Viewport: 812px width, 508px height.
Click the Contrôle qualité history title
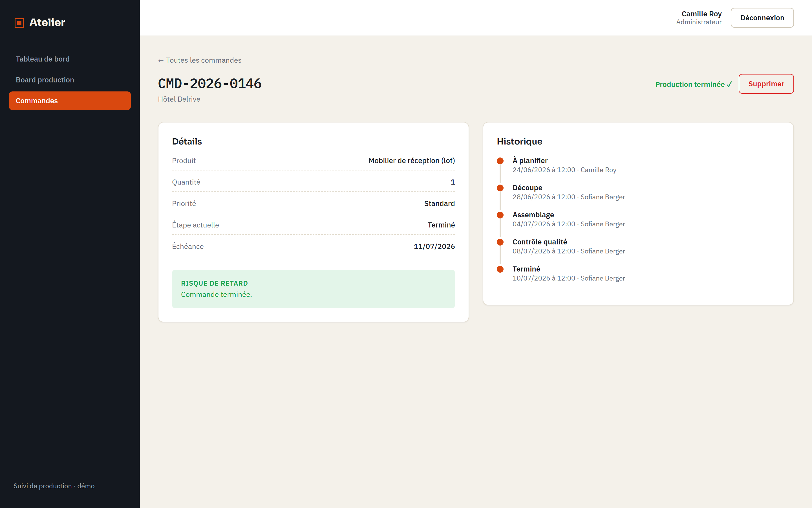540,242
